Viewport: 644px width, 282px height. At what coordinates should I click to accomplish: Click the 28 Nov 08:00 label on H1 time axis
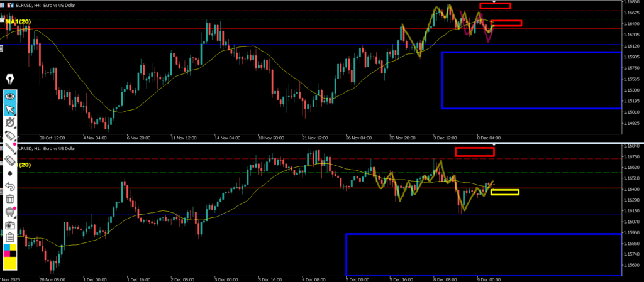click(52, 279)
